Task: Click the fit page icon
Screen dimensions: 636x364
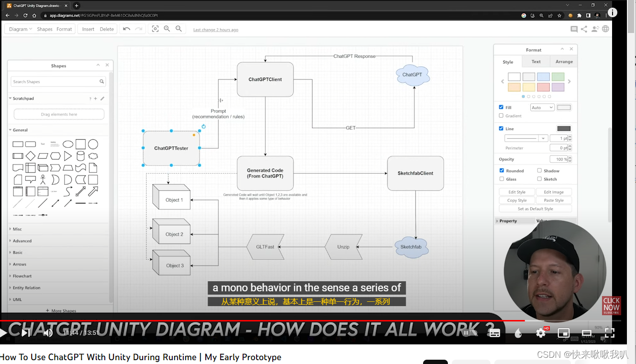Action: pyautogui.click(x=155, y=29)
